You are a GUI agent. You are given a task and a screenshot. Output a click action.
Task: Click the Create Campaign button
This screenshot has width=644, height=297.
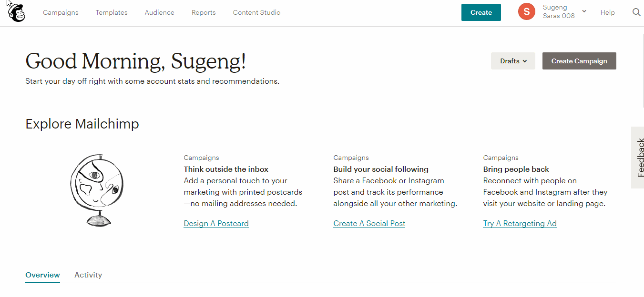tap(579, 61)
